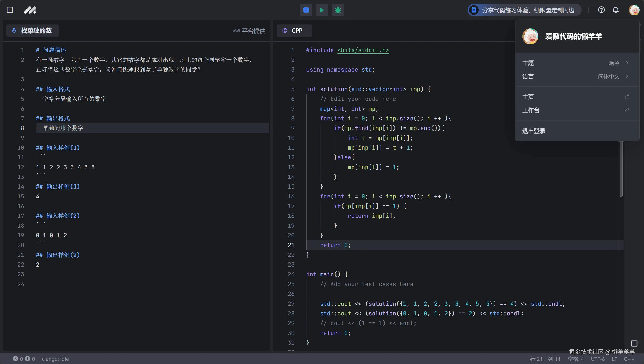Start debugging with the bug icon
The width and height of the screenshot is (644, 364).
coord(338,10)
